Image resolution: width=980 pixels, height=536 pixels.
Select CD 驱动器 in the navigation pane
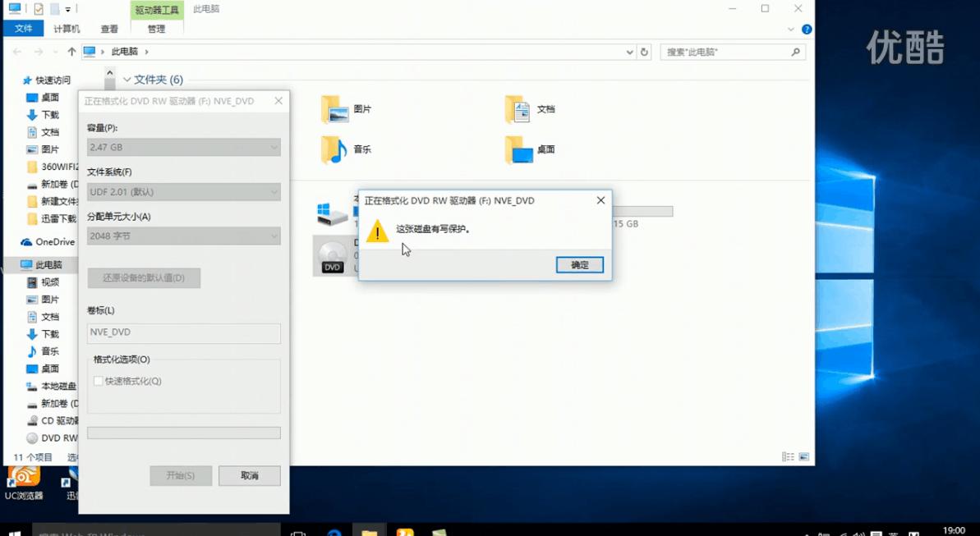click(x=53, y=421)
